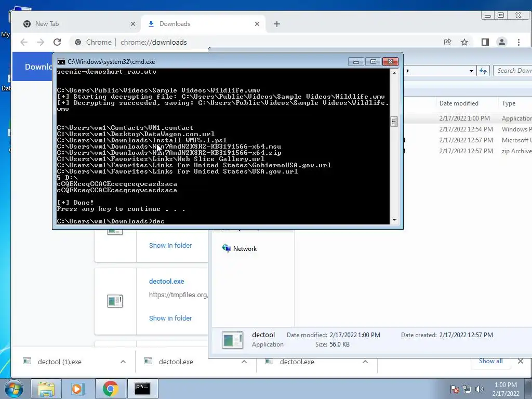Open a new Chrome tab with plus button
The height and width of the screenshot is (399, 532).
tap(277, 24)
